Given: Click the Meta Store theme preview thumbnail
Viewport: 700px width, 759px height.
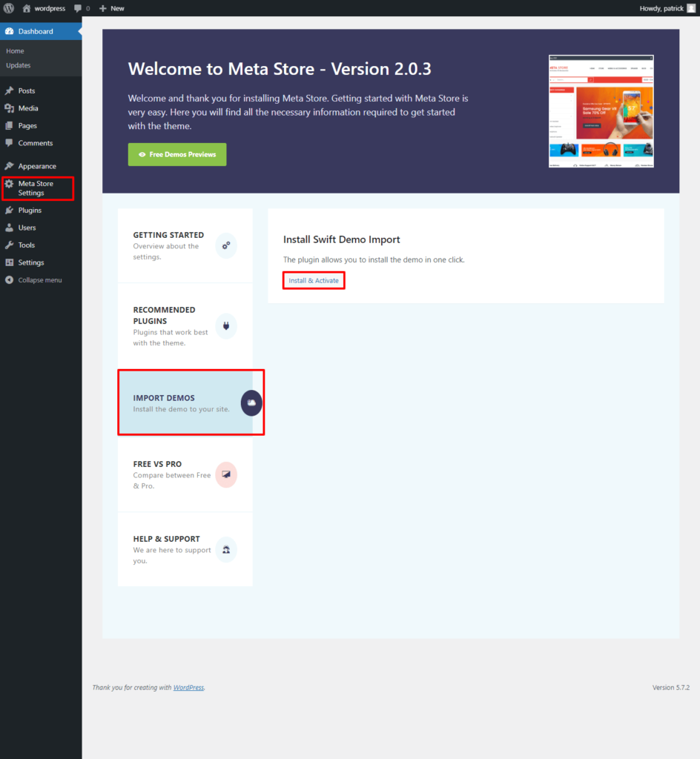Looking at the screenshot, I should (601, 111).
